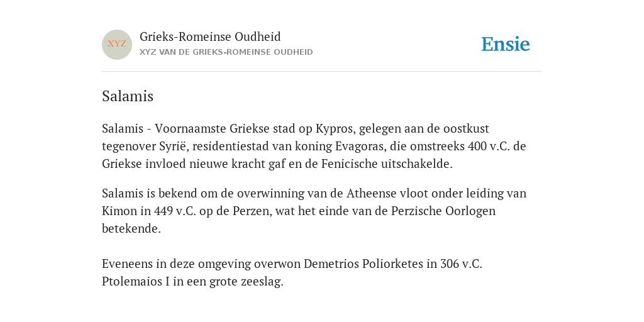The width and height of the screenshot is (644, 322).
Task: Click the round XYZ avatar icon
Action: [x=117, y=45]
